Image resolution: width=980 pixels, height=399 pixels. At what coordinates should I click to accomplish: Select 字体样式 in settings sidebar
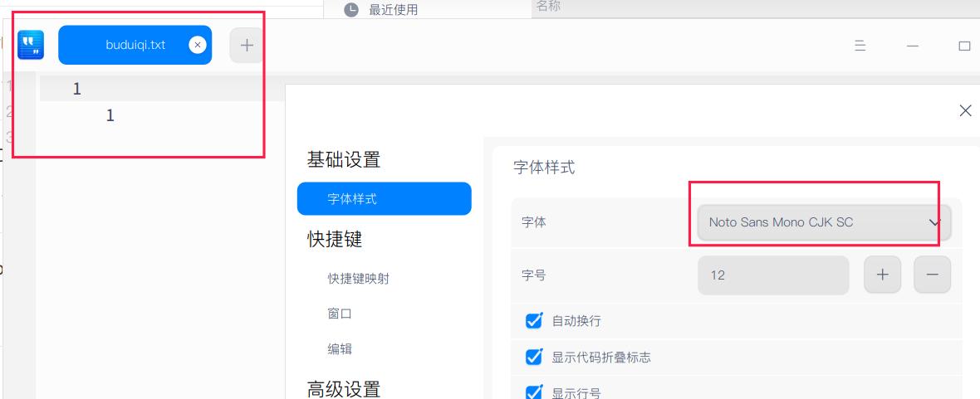click(x=385, y=198)
